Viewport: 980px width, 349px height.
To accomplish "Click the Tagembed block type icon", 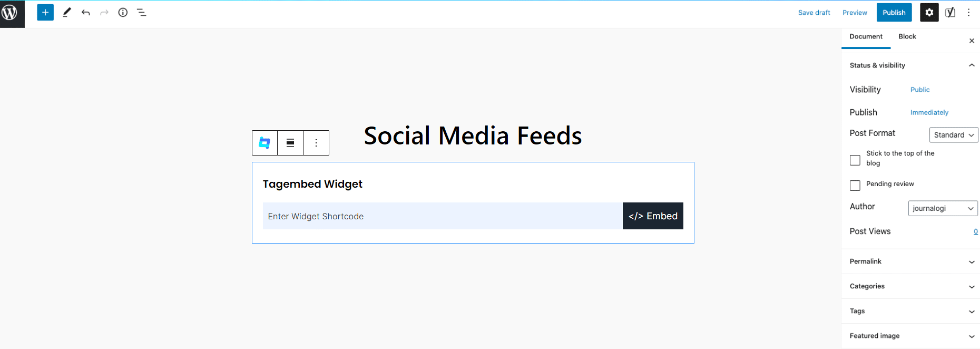I will pyautogui.click(x=264, y=143).
